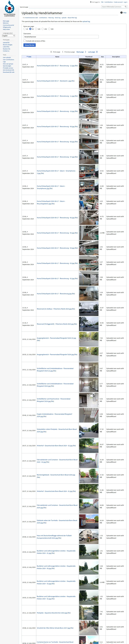Select 500 items per page
The height and width of the screenshot is (644, 129).
pyautogui.click(x=49, y=29)
